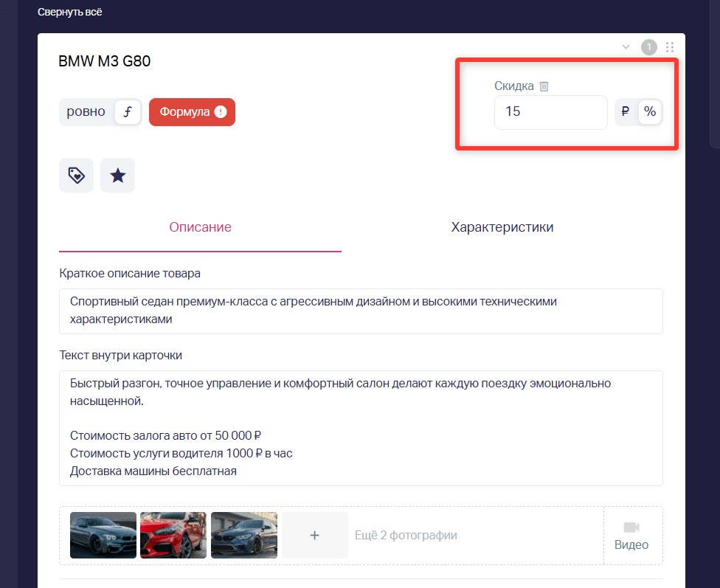The image size is (720, 588).
Task: Click the warning exclamation icon on Формула
Action: point(221,111)
